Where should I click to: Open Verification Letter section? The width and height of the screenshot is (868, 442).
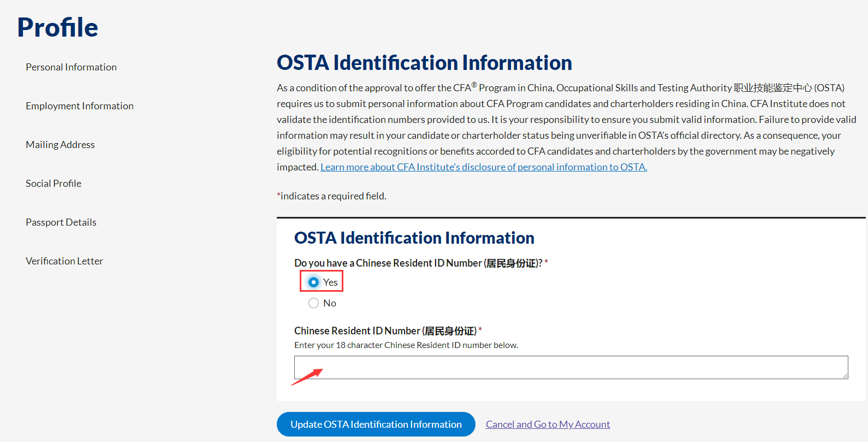click(64, 261)
